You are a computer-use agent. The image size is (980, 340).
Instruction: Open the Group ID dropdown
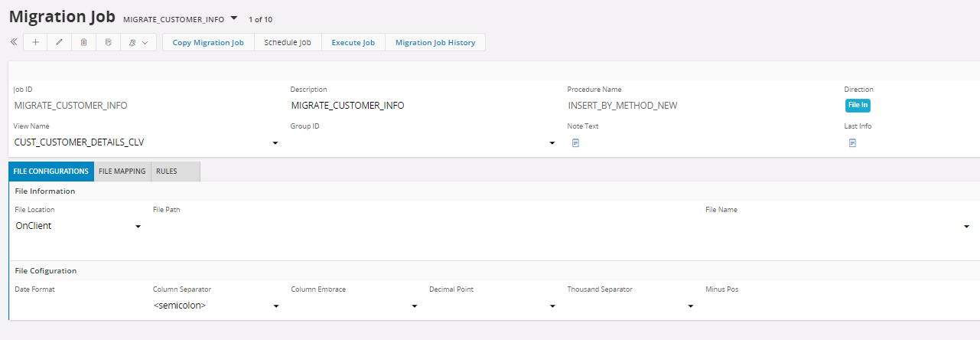[x=552, y=143]
